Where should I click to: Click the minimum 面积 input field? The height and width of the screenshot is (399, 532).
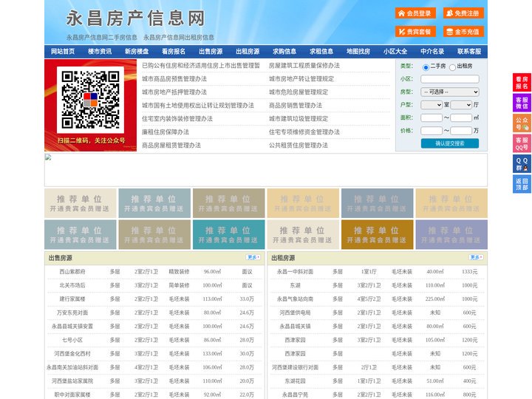(432, 117)
